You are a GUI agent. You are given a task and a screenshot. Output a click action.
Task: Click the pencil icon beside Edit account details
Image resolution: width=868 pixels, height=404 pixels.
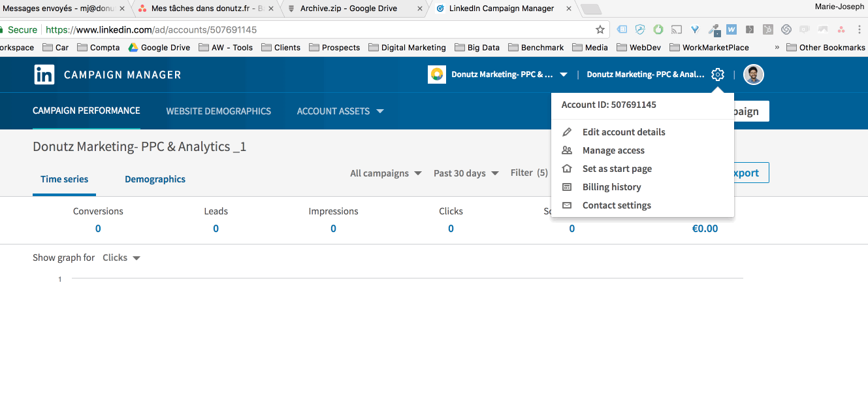pos(567,132)
